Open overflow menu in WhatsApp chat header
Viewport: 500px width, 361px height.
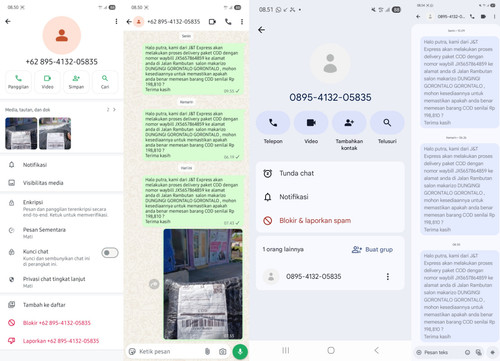tap(242, 22)
